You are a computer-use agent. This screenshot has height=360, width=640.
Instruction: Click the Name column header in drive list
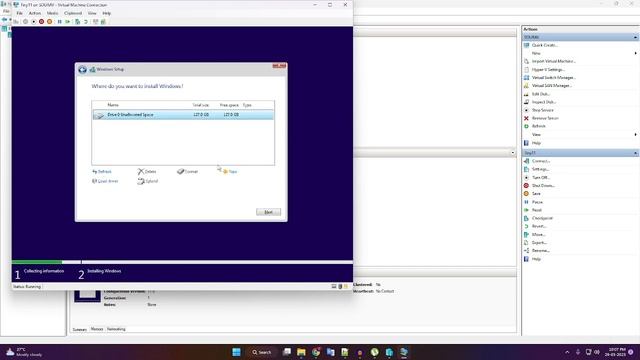click(x=113, y=105)
